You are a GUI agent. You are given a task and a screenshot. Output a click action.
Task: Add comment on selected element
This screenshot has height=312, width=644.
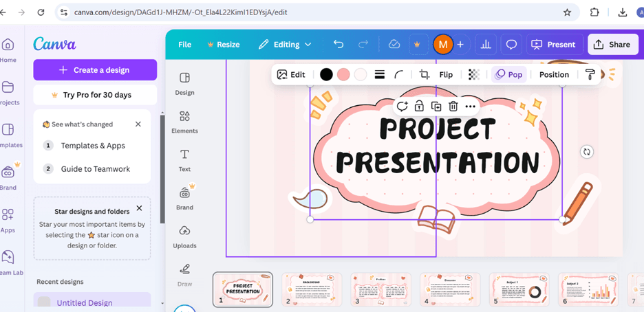point(402,107)
